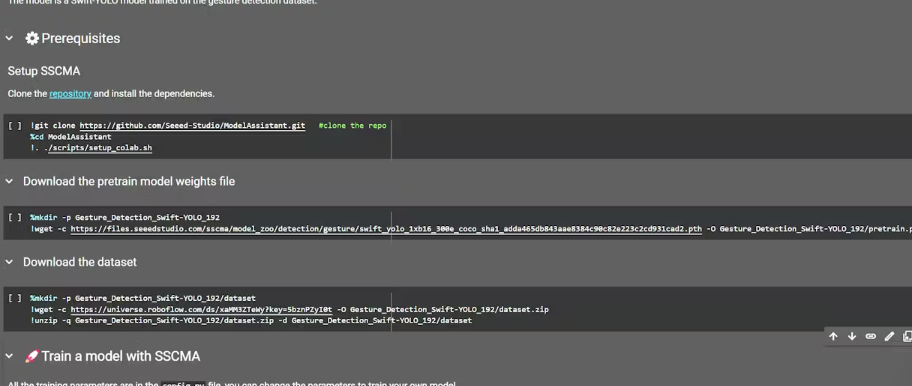Click the Prerequisites gear emoji
Image resolution: width=912 pixels, height=386 pixels.
pos(32,38)
